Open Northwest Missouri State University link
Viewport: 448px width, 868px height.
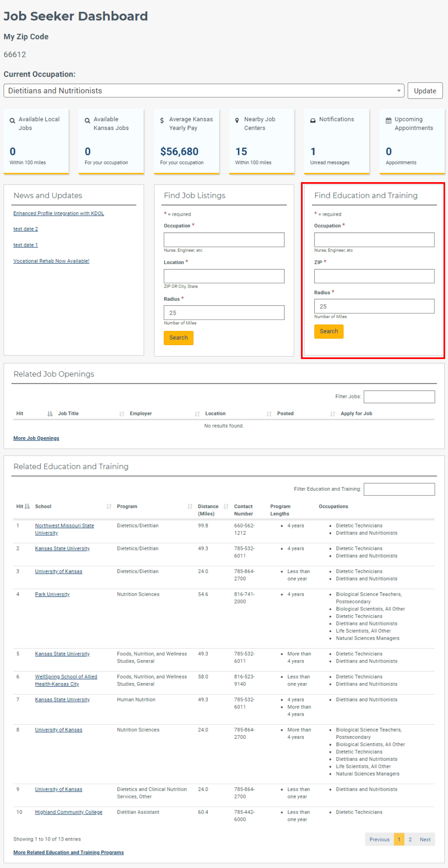[64, 529]
